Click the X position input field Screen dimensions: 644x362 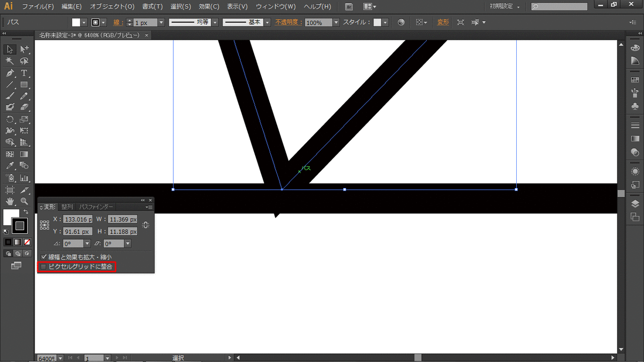77,219
